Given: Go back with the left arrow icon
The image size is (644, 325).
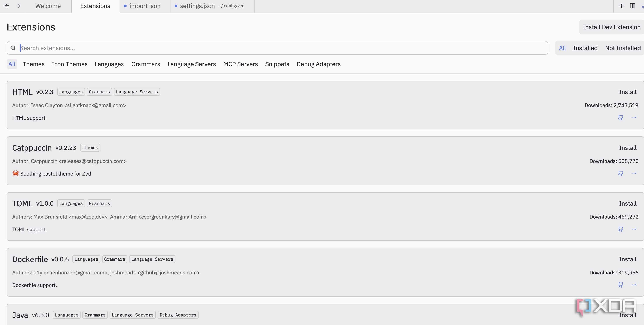Looking at the screenshot, I should pyautogui.click(x=7, y=6).
